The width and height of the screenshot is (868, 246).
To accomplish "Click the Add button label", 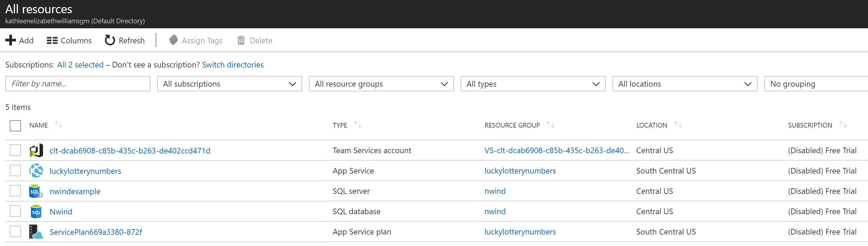I will [26, 40].
